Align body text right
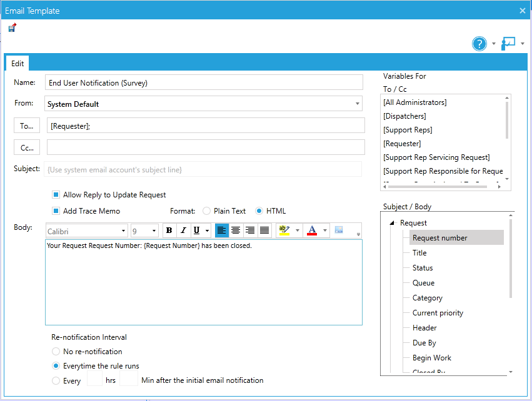Image resolution: width=532 pixels, height=401 pixels. 250,230
